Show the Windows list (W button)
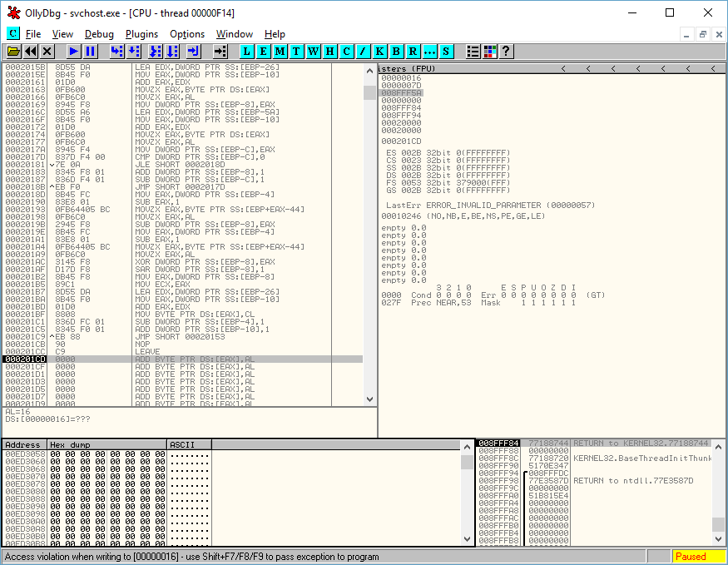Viewport: 728px width, 565px height. pos(314,51)
